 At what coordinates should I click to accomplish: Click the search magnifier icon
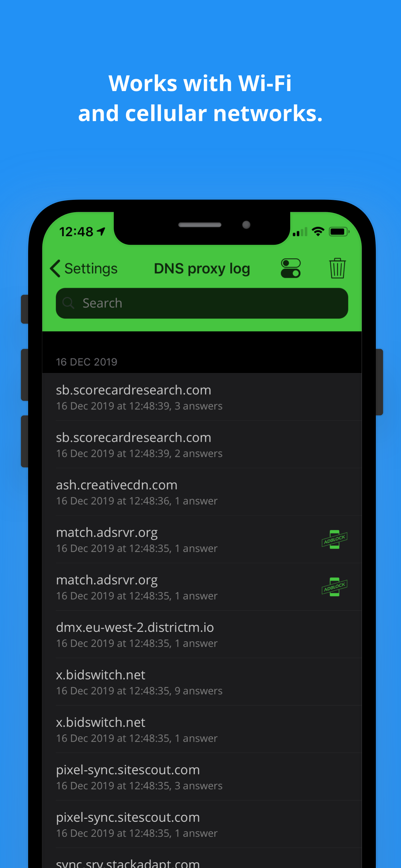click(68, 303)
